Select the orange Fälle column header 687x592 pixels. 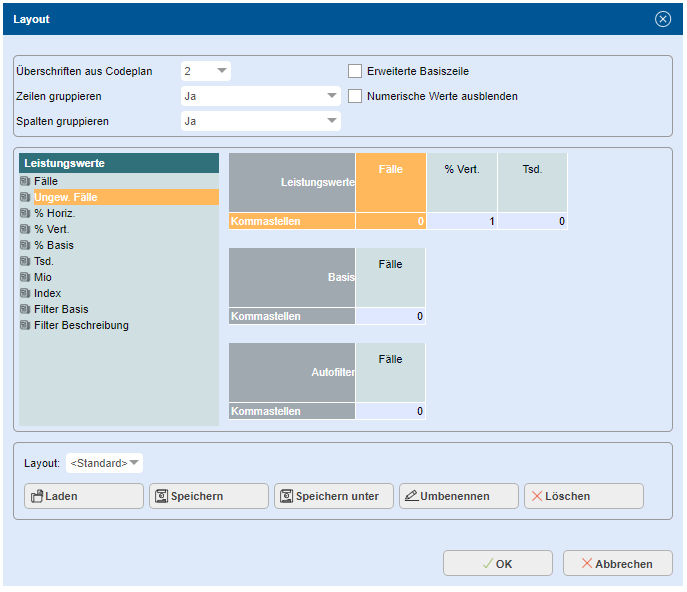390,182
